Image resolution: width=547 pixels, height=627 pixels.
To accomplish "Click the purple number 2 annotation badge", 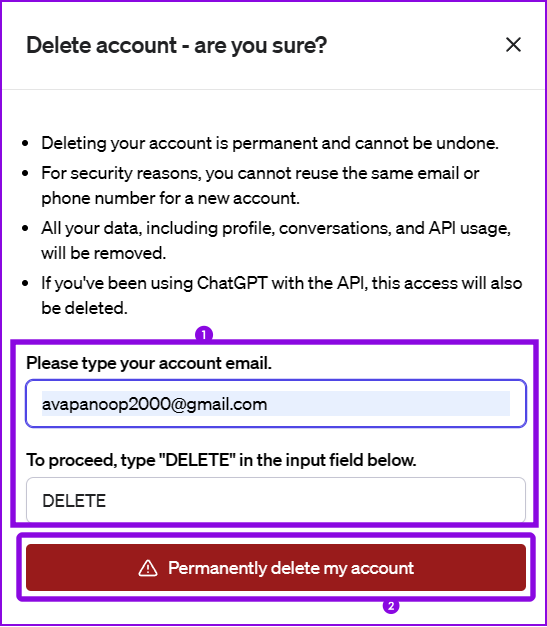I will tap(391, 605).
